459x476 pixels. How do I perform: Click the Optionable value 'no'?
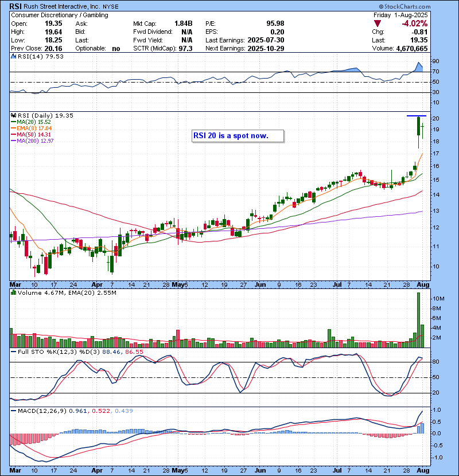pos(116,49)
